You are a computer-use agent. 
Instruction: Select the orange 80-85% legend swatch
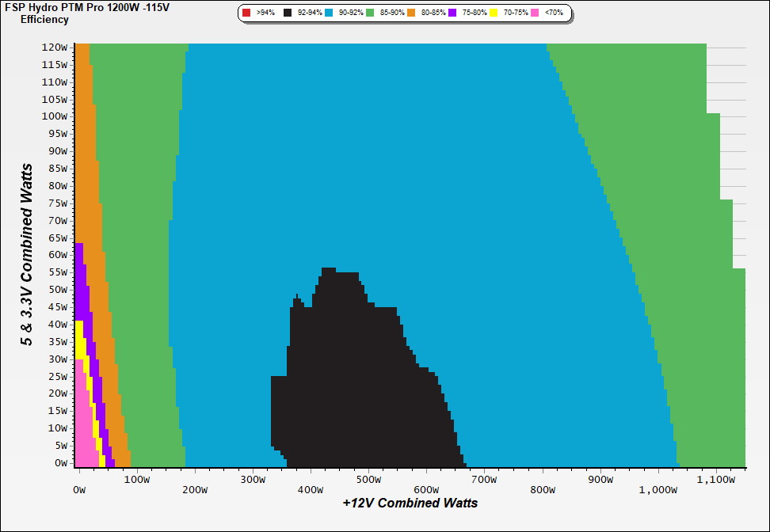[411, 13]
